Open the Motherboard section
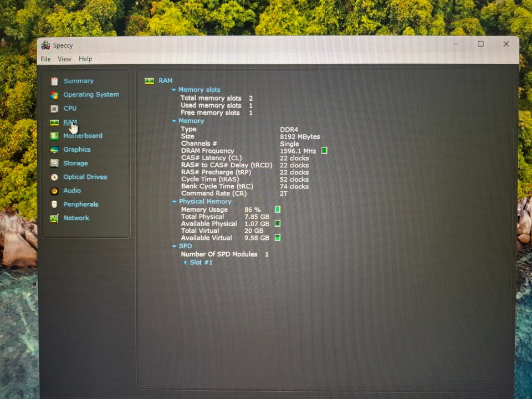The width and height of the screenshot is (532, 399). pos(83,136)
